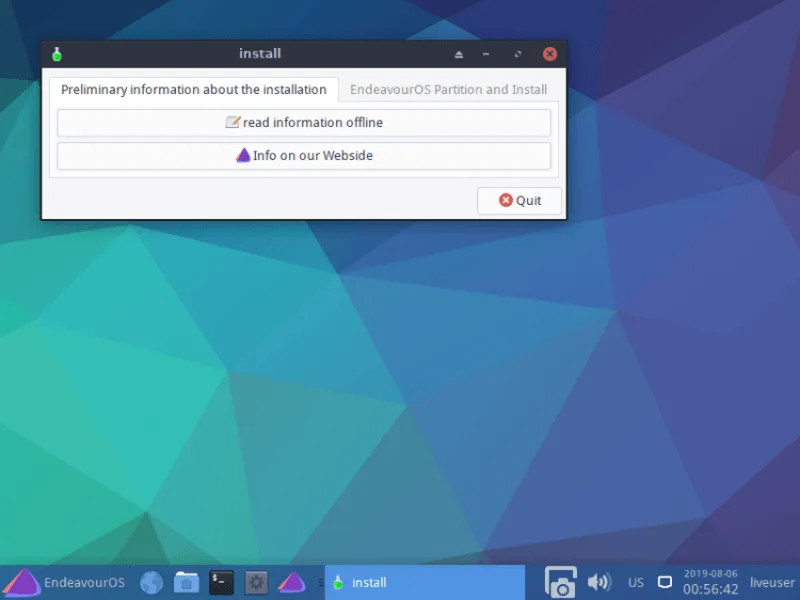
Task: Mute the system volume
Action: pos(599,582)
